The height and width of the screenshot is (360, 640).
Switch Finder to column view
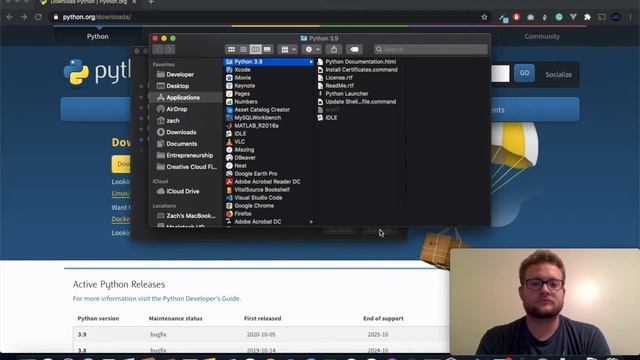256,49
